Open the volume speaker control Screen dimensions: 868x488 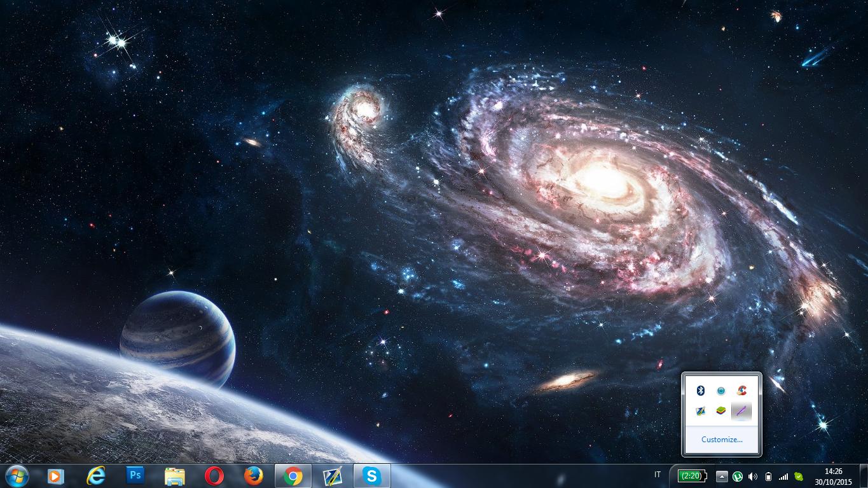point(753,476)
